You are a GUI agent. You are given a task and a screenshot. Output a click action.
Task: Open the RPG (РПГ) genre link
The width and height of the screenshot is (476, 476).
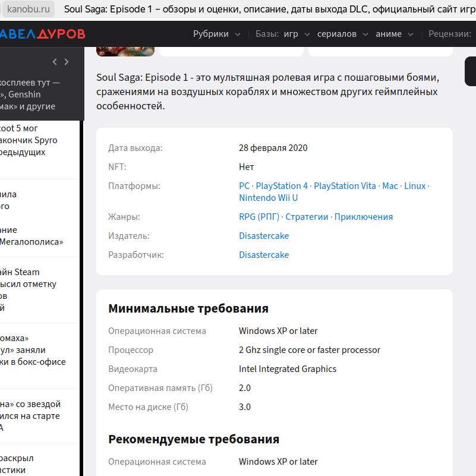pos(259,217)
